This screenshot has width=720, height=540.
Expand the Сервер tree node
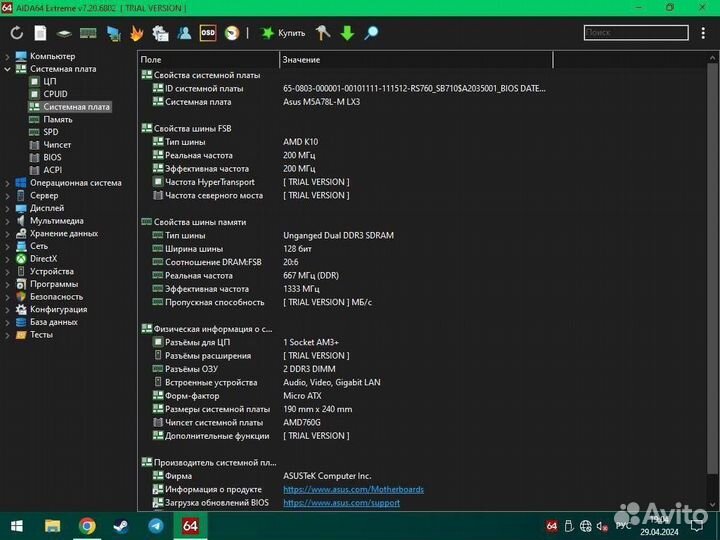(x=7, y=196)
